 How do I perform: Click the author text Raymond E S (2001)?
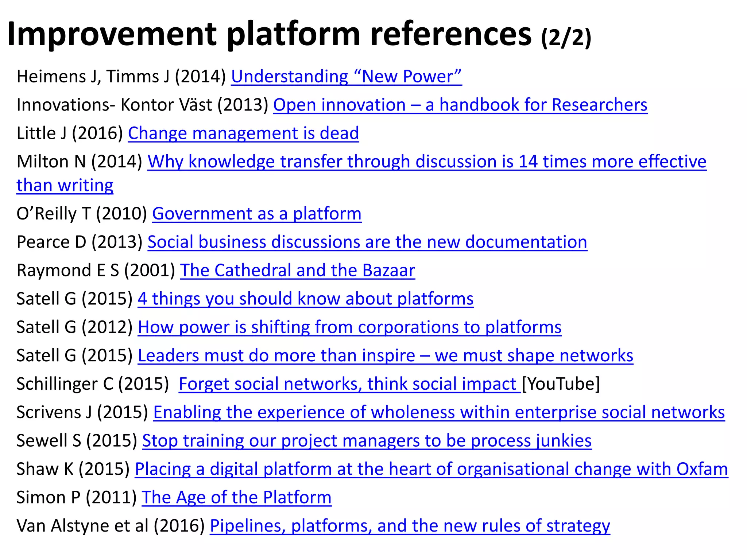click(x=96, y=271)
